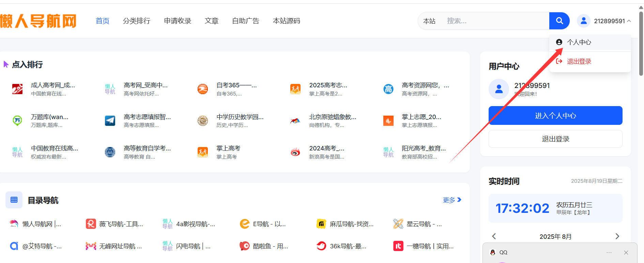Open the 闪电导航 link
This screenshot has height=263, width=644.
click(193, 246)
